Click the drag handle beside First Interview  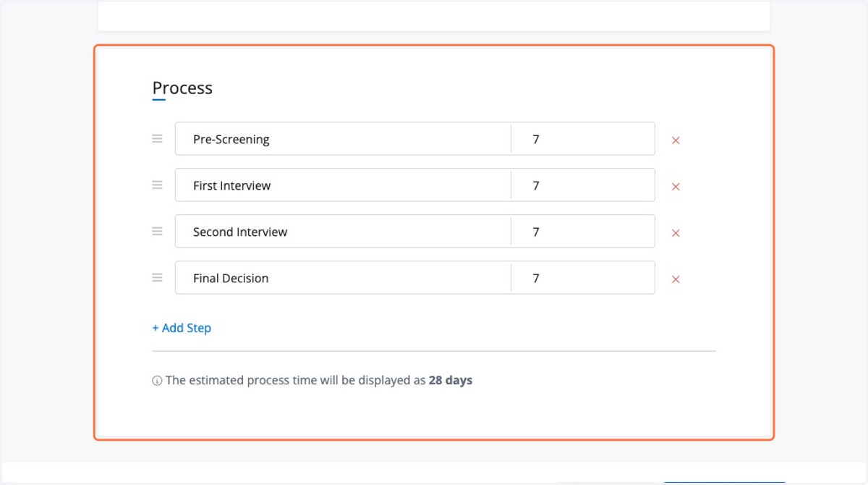157,185
